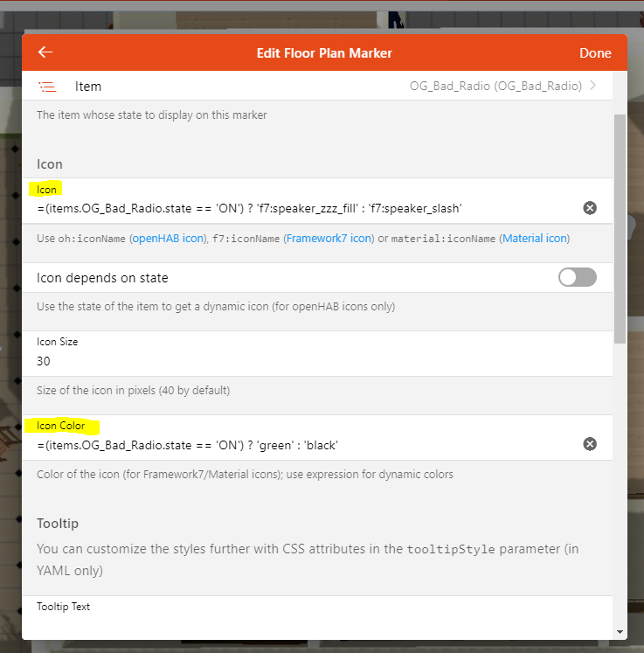Clear the Icon expression field

590,208
